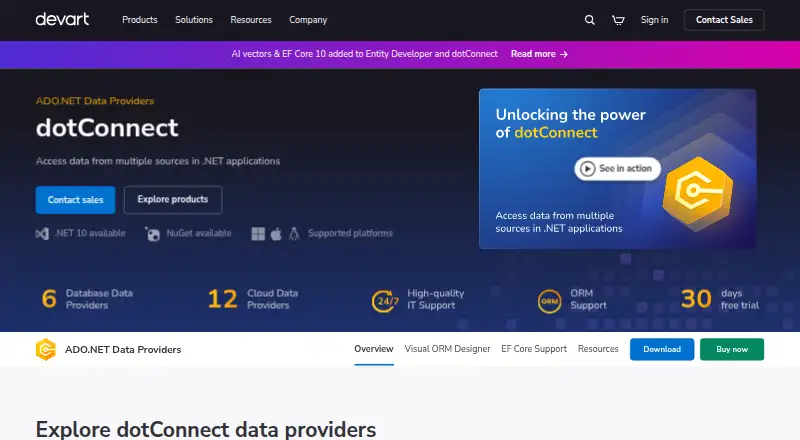Click the Read more arrow icon

564,54
